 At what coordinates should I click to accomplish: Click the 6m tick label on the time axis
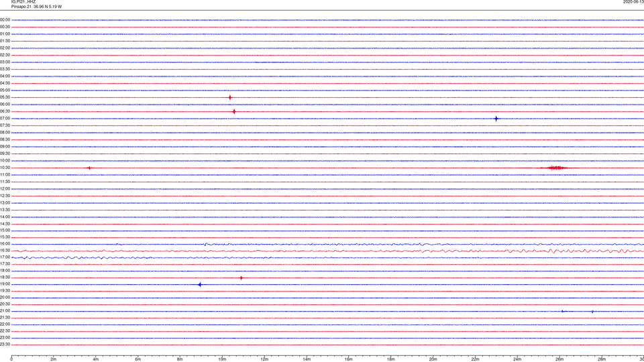(138, 359)
